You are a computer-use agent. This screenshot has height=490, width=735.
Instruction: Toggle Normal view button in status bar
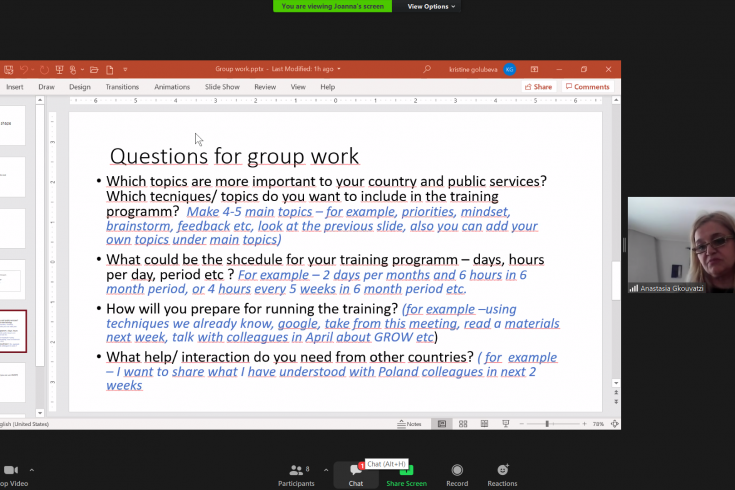coord(442,424)
